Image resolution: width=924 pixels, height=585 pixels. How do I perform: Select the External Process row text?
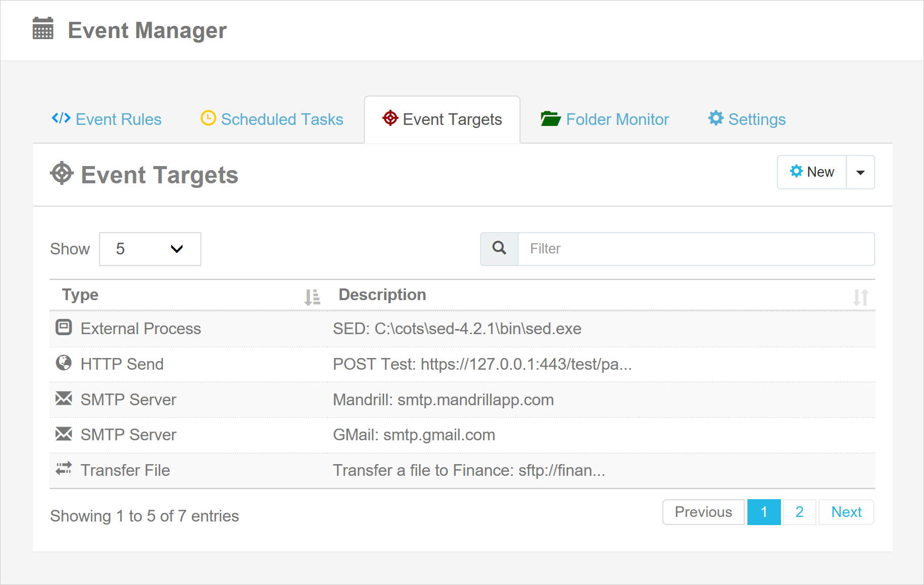tap(141, 329)
